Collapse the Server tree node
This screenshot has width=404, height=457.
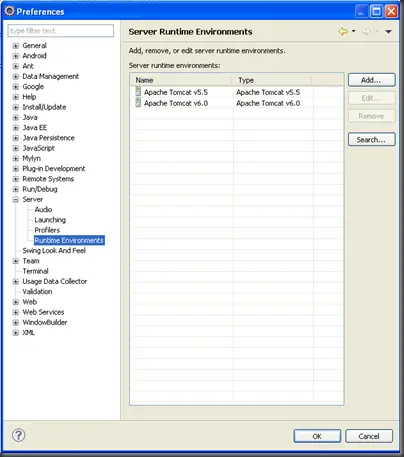tap(15, 200)
